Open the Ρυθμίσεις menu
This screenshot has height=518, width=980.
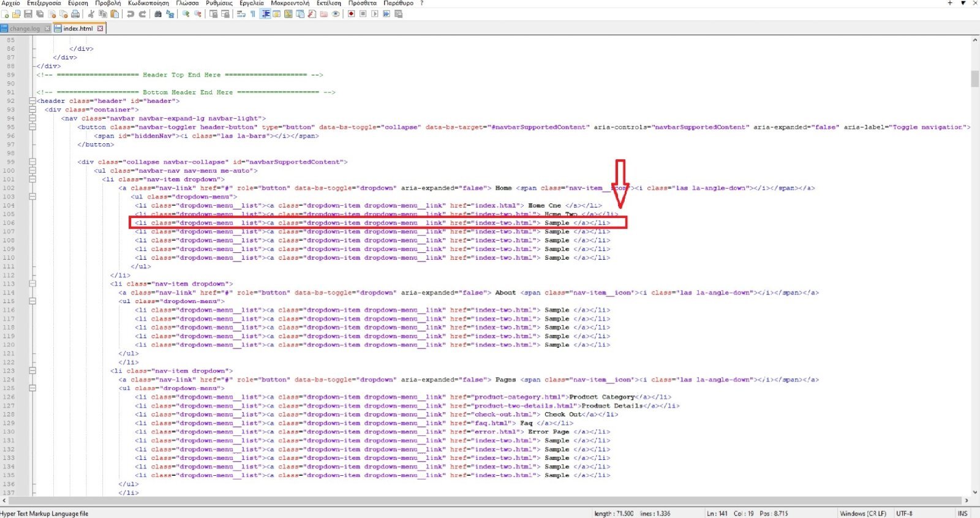point(219,3)
